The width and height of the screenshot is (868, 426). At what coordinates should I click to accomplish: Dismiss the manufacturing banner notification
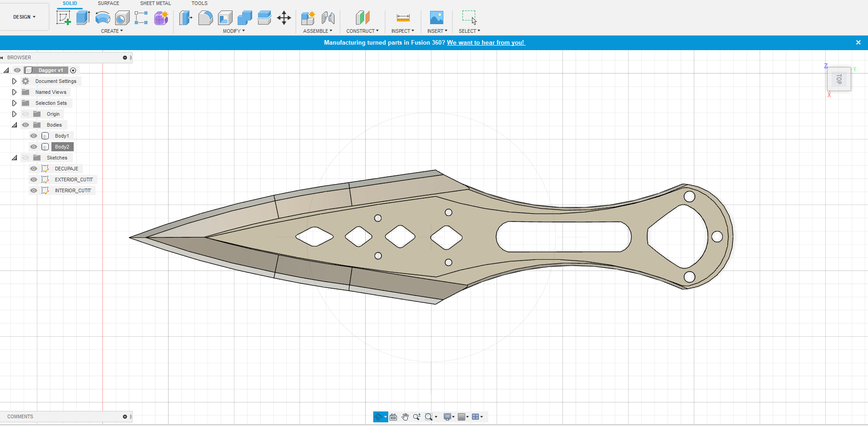tap(858, 42)
